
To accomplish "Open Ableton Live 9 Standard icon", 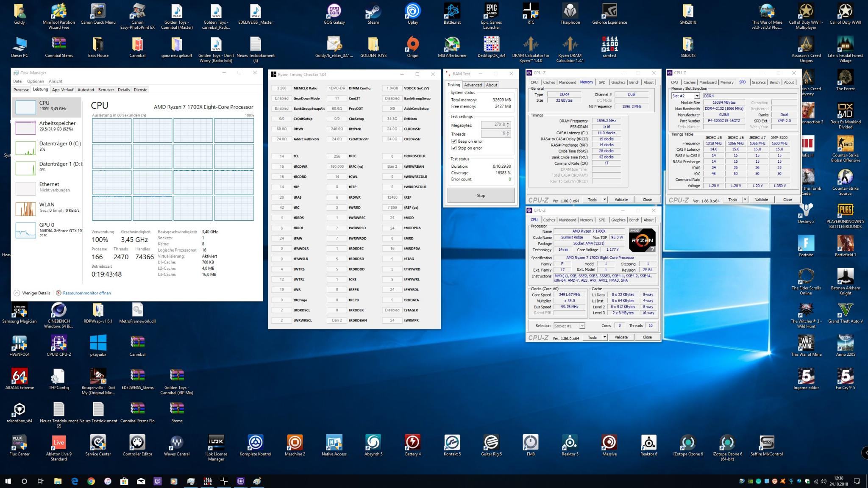I will point(58,443).
